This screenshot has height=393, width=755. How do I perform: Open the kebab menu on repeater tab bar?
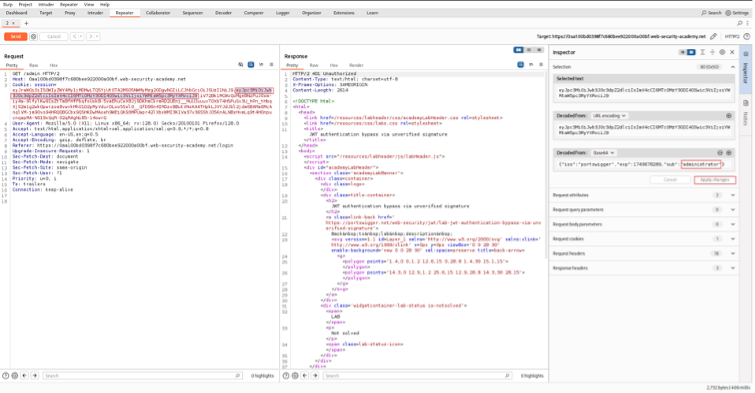(748, 23)
